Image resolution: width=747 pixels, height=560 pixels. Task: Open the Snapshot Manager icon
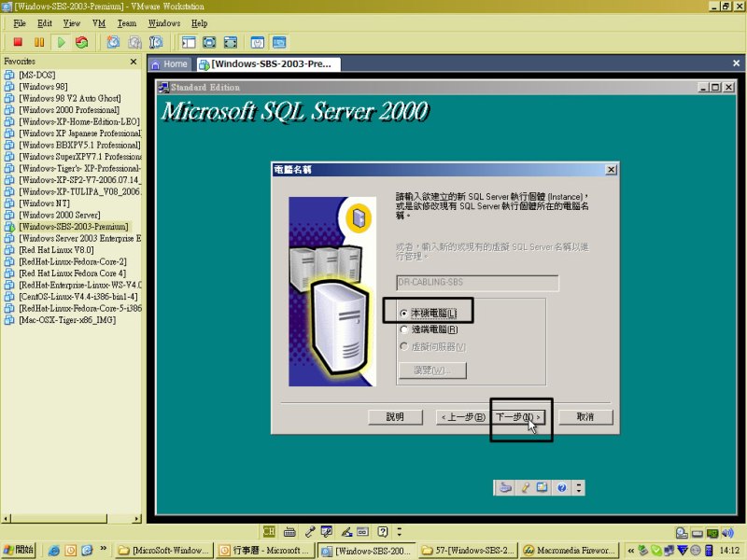tap(156, 42)
